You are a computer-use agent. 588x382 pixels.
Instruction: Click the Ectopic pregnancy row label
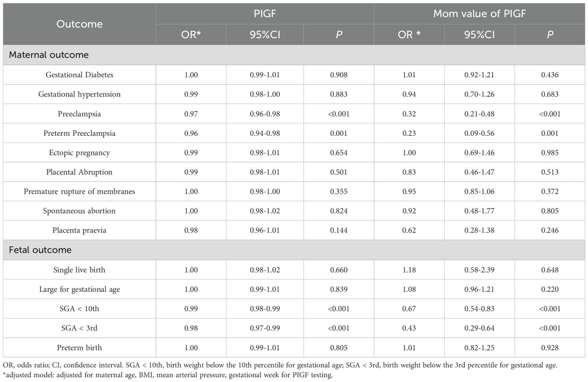pos(79,153)
